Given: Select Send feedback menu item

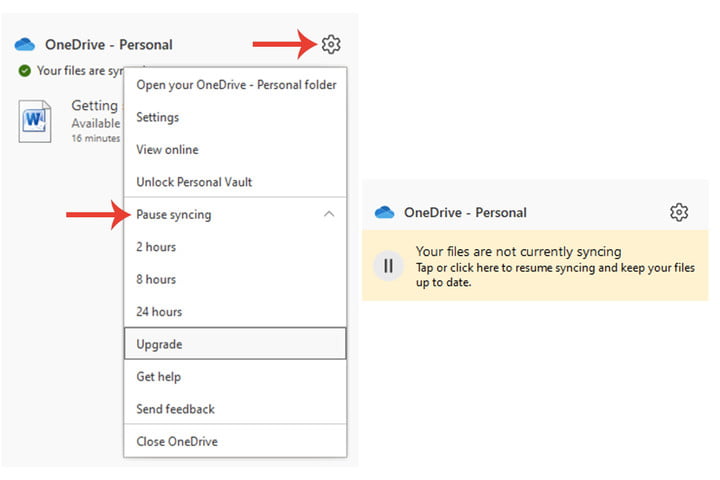Looking at the screenshot, I should coord(175,409).
